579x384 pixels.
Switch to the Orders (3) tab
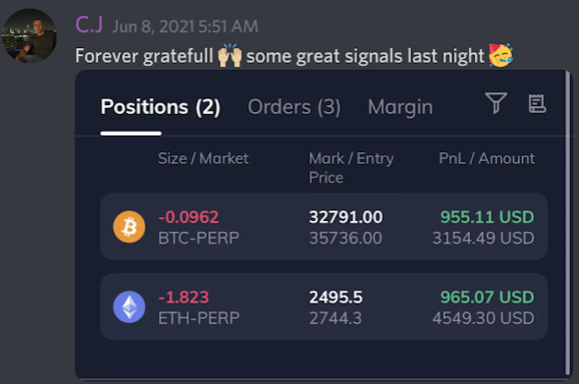coord(294,107)
